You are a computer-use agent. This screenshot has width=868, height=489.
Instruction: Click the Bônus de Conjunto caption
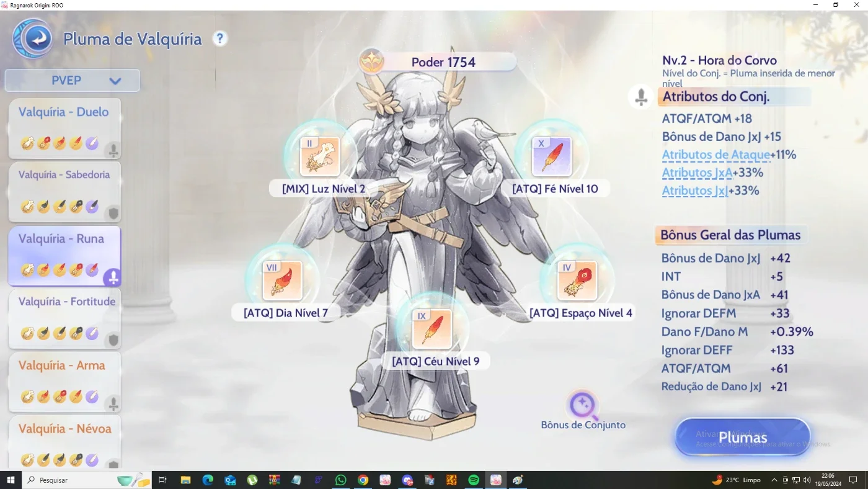point(583,425)
